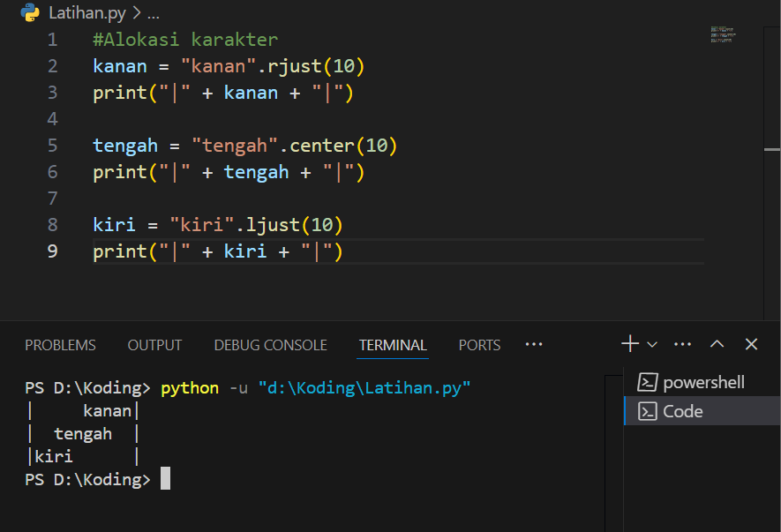The height and width of the screenshot is (532, 781).
Task: Click the ellipsis icon after the PORTS tab
Action: click(533, 345)
